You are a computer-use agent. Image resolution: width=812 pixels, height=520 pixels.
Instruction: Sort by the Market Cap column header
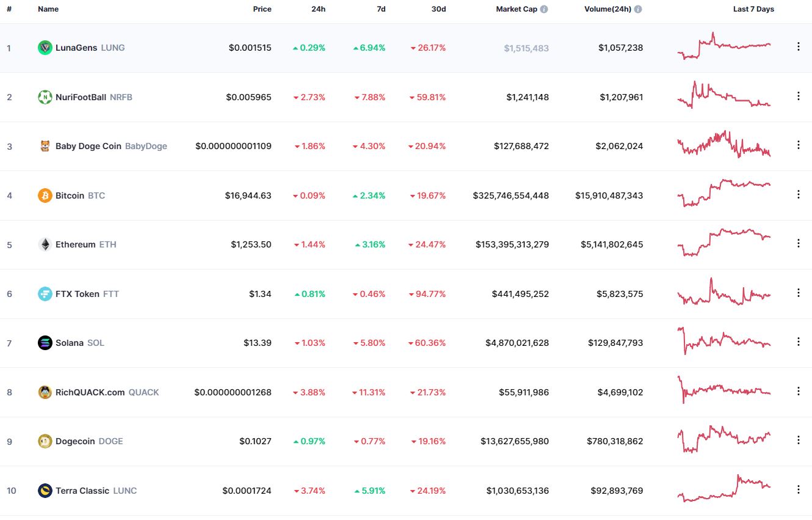(517, 9)
